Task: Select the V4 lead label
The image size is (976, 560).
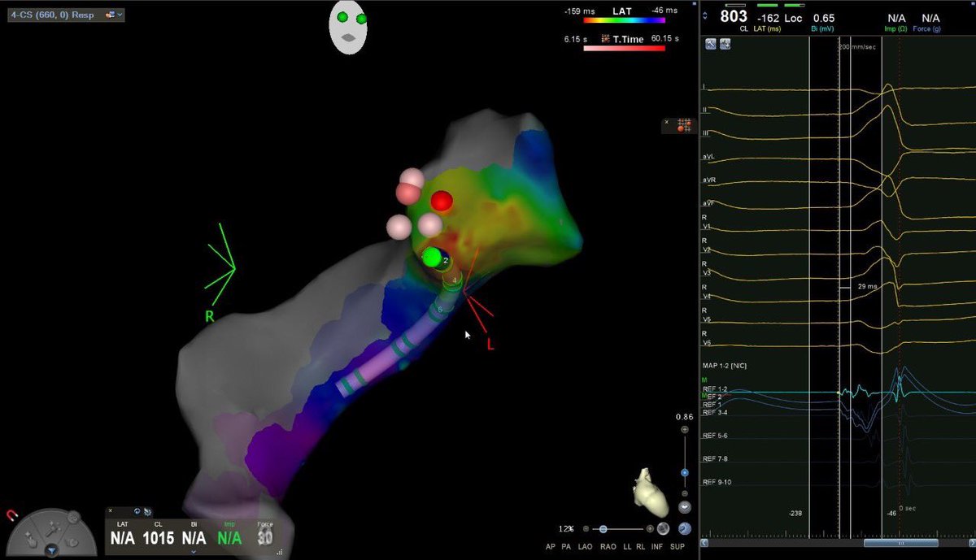Action: pyautogui.click(x=706, y=297)
